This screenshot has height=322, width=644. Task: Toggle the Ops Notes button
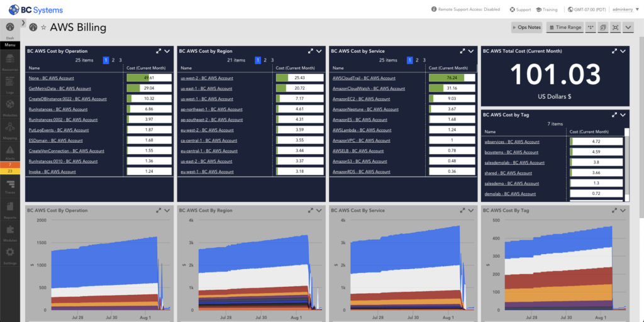point(526,28)
